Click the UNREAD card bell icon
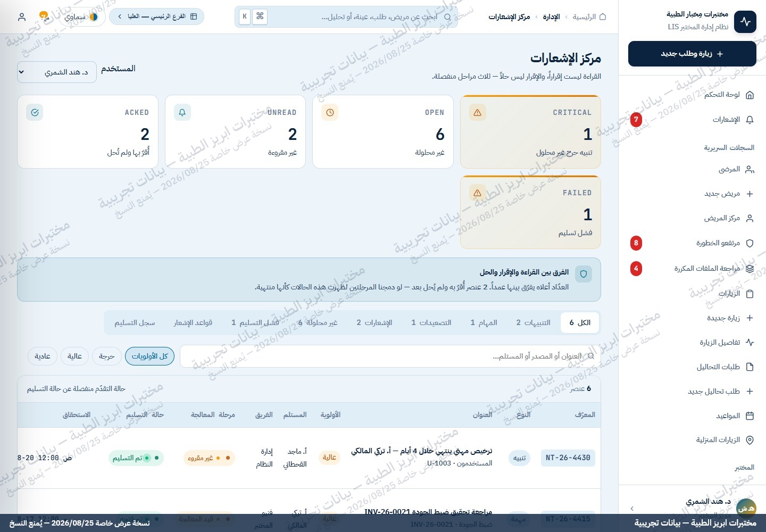766x532 pixels. point(182,113)
